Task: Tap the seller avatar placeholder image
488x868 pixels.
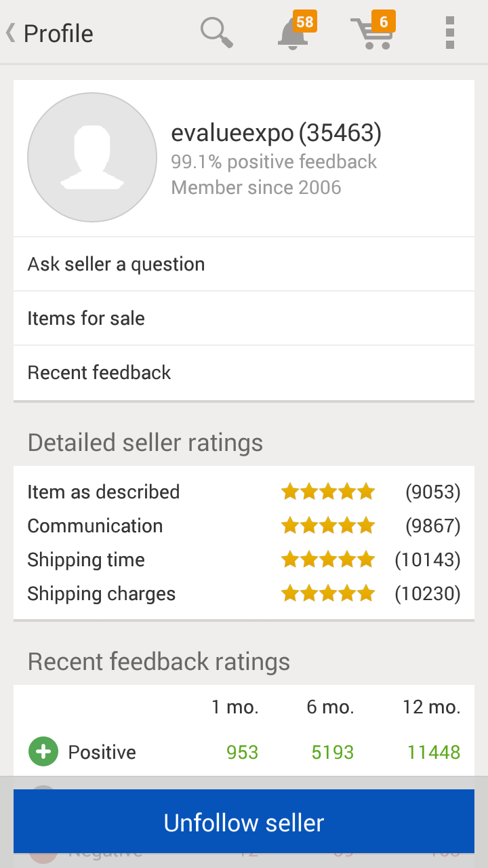Action: pos(92,157)
